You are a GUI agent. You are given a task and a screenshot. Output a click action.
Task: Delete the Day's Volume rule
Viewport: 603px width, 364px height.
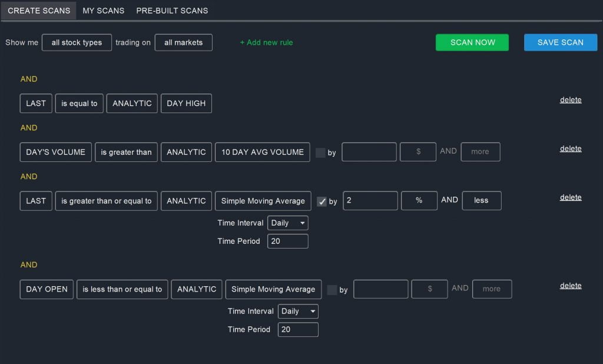pos(570,149)
